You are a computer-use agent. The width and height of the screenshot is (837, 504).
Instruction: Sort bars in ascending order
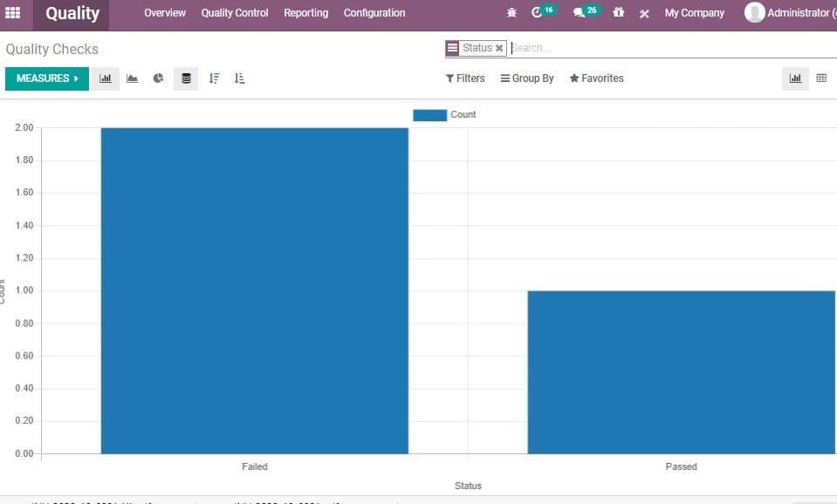(x=240, y=78)
